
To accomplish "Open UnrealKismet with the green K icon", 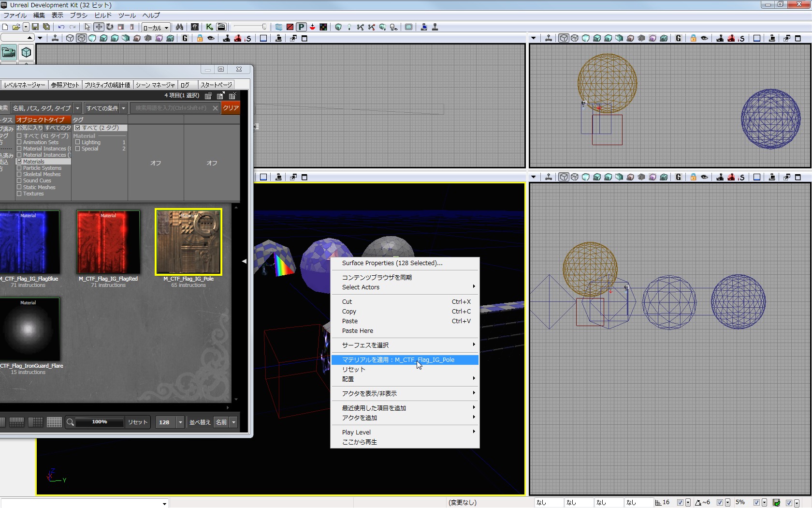I will pyautogui.click(x=209, y=27).
